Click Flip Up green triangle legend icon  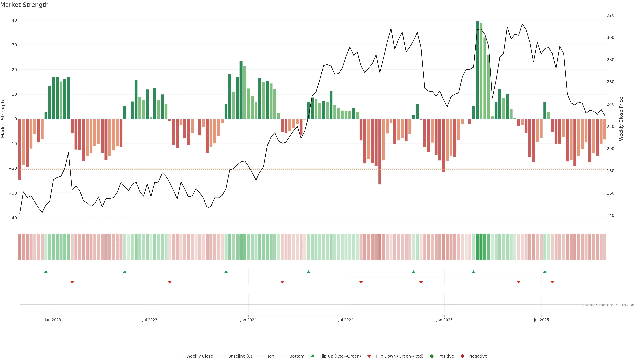pyautogui.click(x=312, y=356)
